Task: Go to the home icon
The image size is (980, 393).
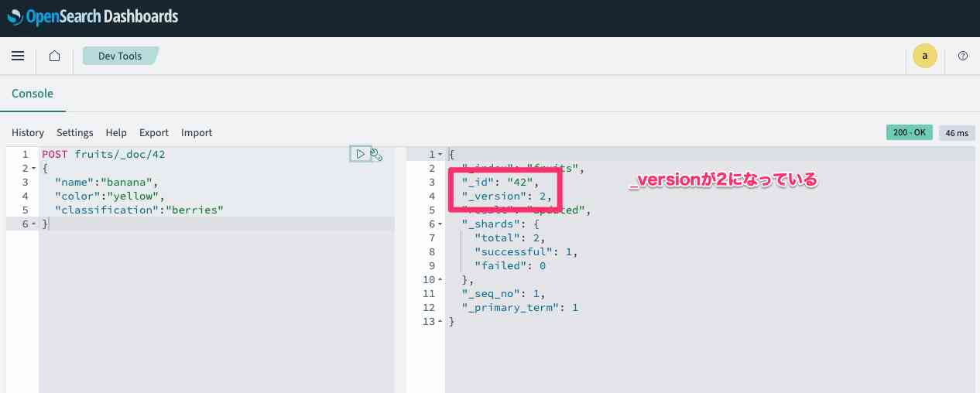Action: 54,56
